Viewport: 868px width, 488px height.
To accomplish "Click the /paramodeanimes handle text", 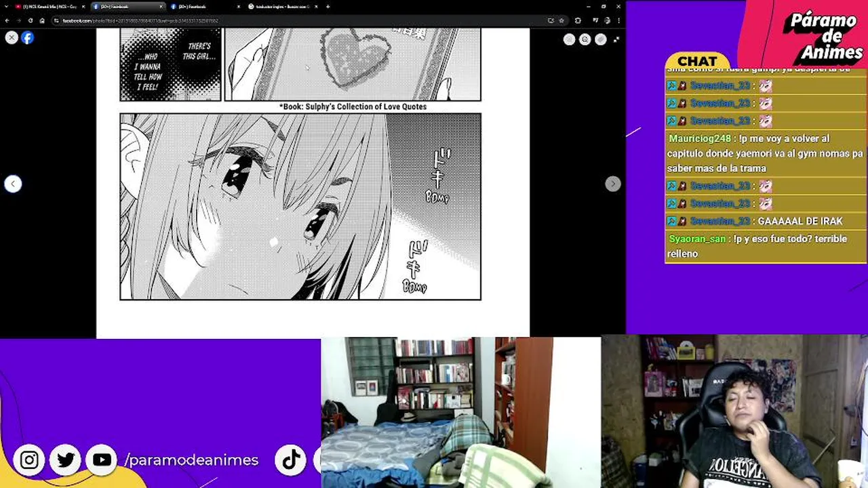I will point(192,460).
